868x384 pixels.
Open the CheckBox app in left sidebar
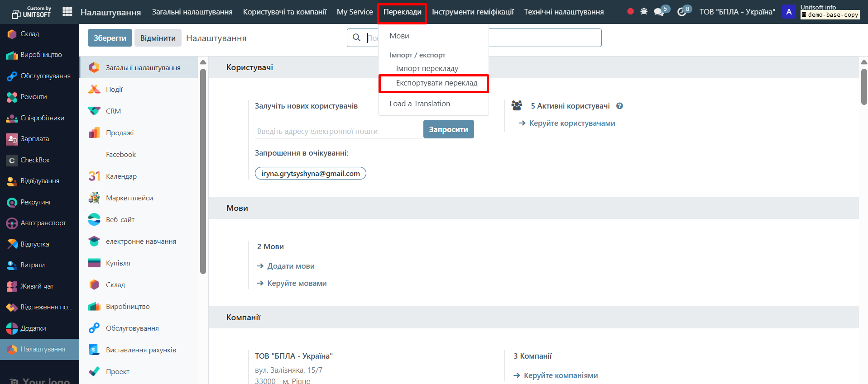coord(35,160)
